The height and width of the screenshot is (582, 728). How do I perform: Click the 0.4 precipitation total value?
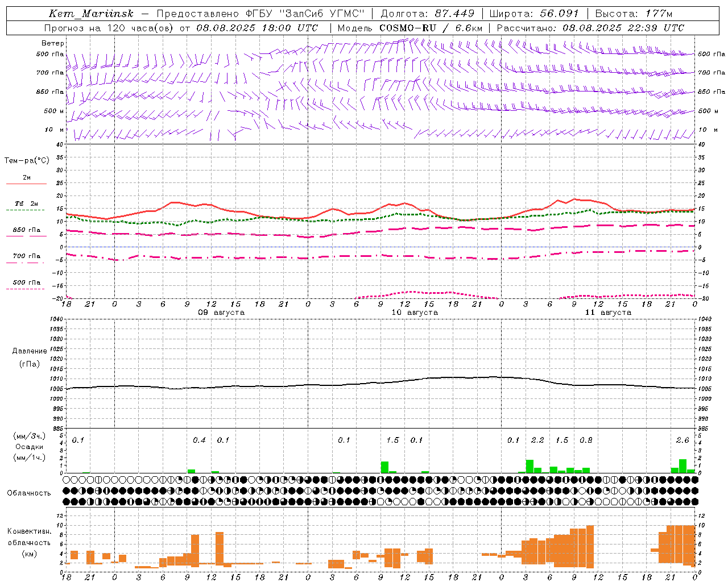(x=199, y=440)
